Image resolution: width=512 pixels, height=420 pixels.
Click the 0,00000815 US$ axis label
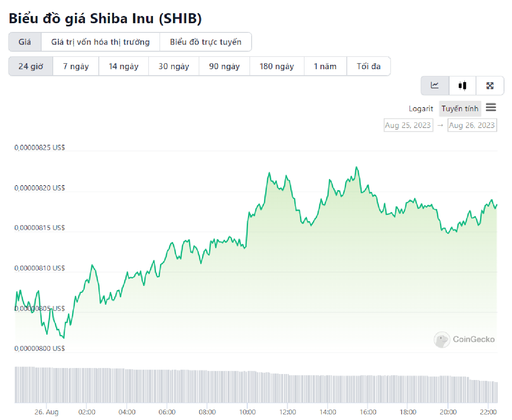point(40,228)
